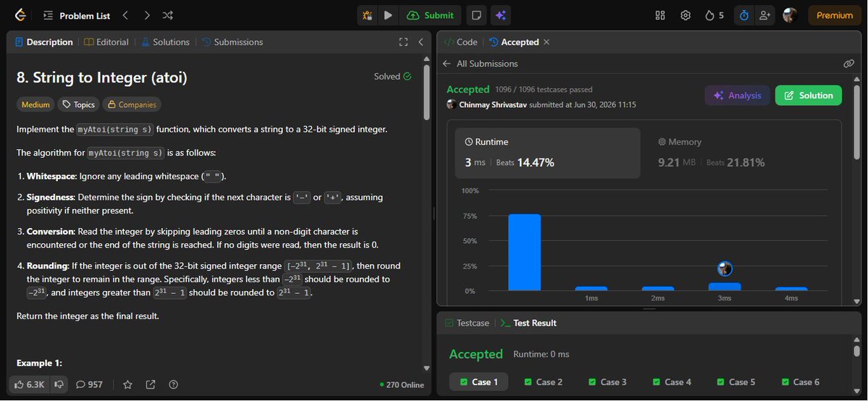Dislike the problem thumbs down
This screenshot has width=868, height=401.
tap(59, 384)
